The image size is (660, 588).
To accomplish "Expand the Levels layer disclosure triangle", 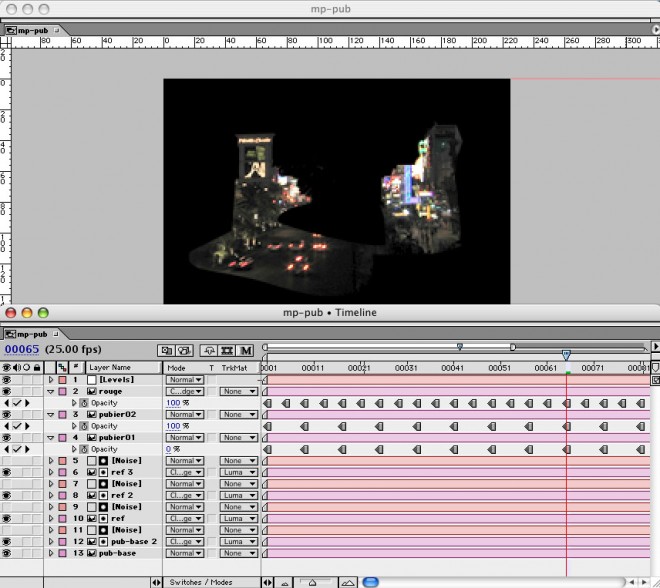I will click(x=51, y=380).
